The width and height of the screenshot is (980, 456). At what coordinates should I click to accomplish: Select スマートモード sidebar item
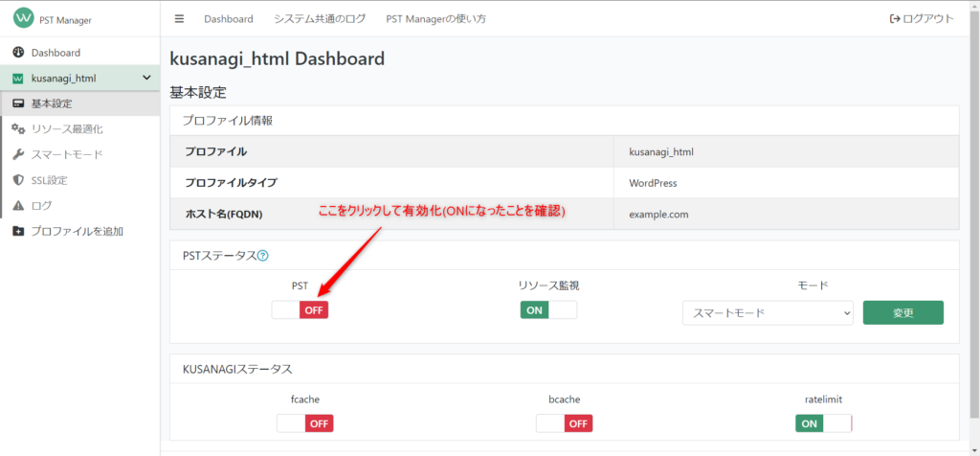(x=80, y=154)
